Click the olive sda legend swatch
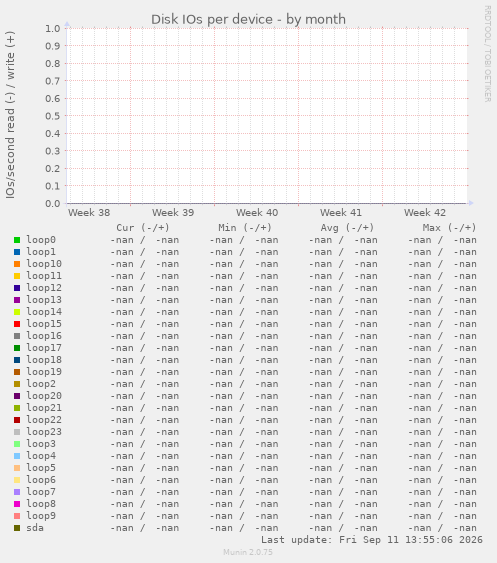This screenshot has height=563, width=497. (17, 528)
